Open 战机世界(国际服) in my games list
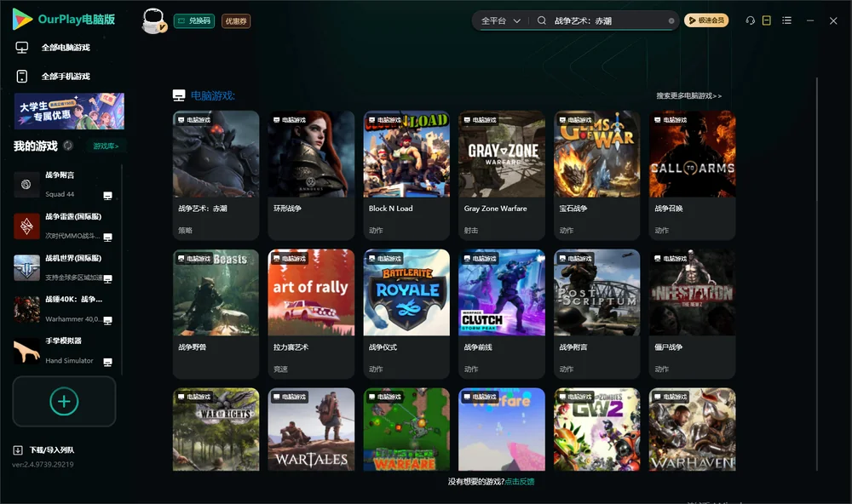 point(63,267)
